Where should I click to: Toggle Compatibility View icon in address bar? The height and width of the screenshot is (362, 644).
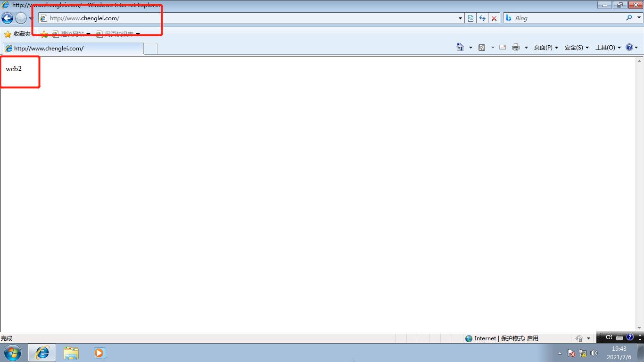click(x=471, y=18)
